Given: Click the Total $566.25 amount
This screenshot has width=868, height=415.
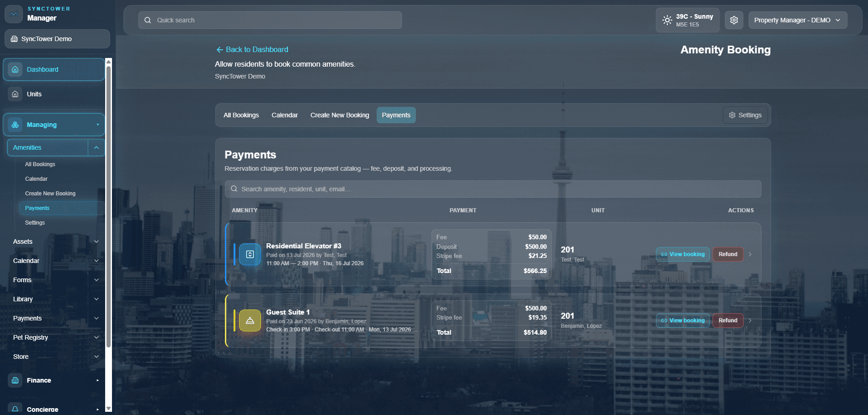Looking at the screenshot, I should [x=535, y=271].
